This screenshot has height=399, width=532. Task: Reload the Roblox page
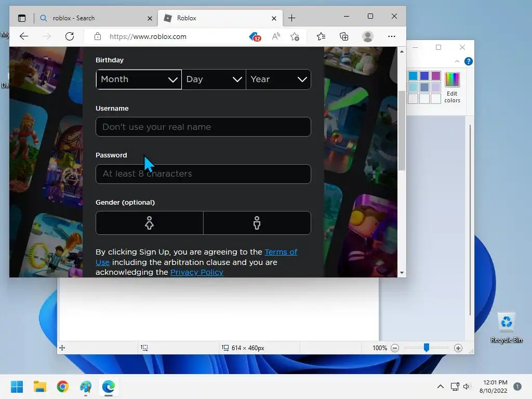coord(70,36)
